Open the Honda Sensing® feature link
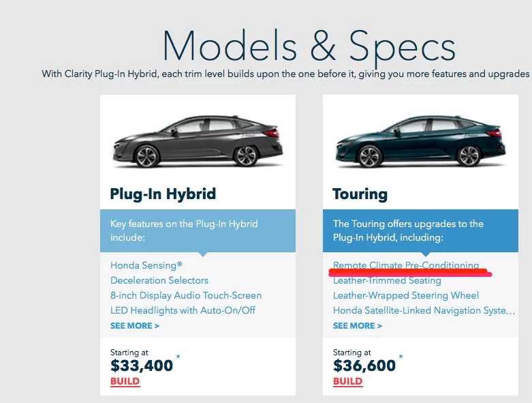The image size is (532, 403). pyautogui.click(x=146, y=265)
